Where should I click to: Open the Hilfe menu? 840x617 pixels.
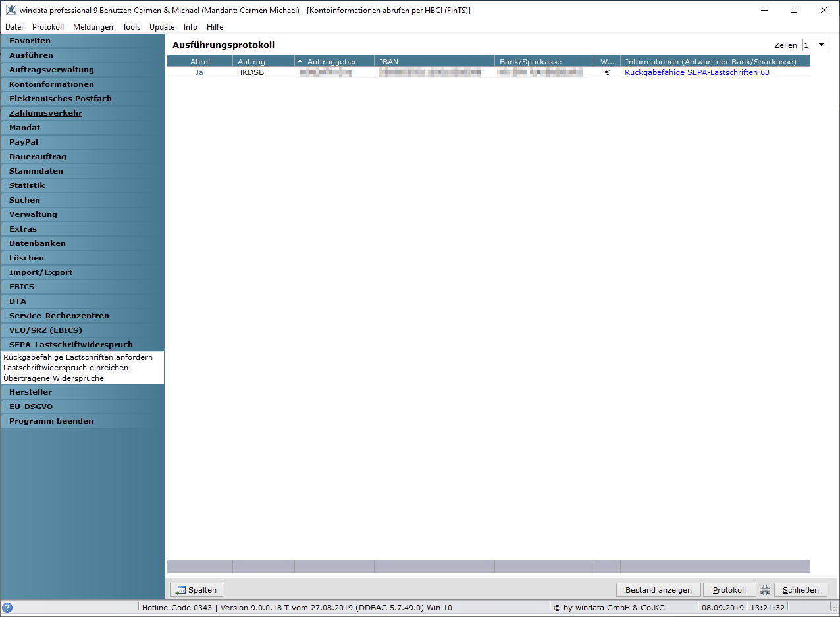pos(215,27)
